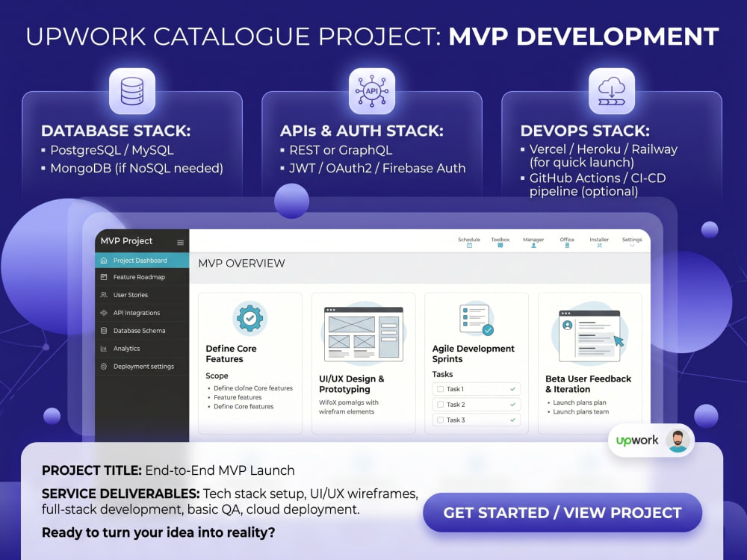Click the DevOps cloud download icon
This screenshot has width=747, height=560.
612,91
